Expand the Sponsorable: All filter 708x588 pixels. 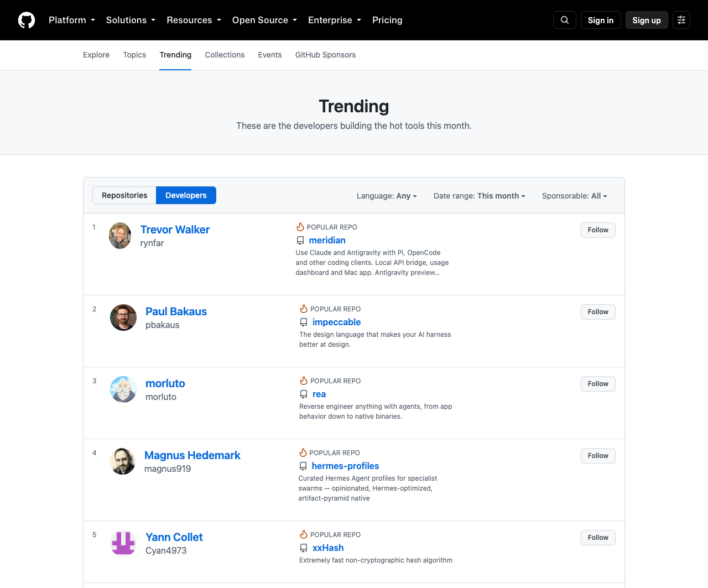click(x=575, y=196)
